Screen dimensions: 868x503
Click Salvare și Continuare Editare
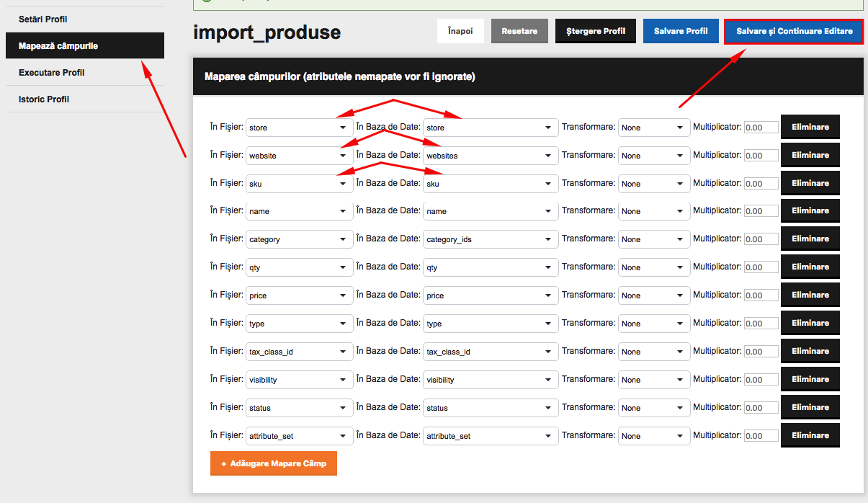[794, 31]
